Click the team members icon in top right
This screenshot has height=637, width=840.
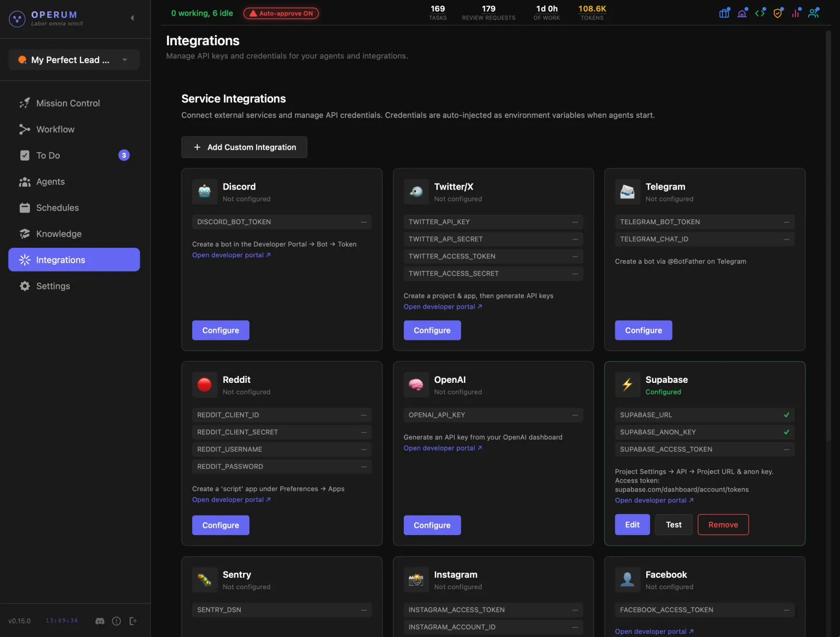coord(813,13)
